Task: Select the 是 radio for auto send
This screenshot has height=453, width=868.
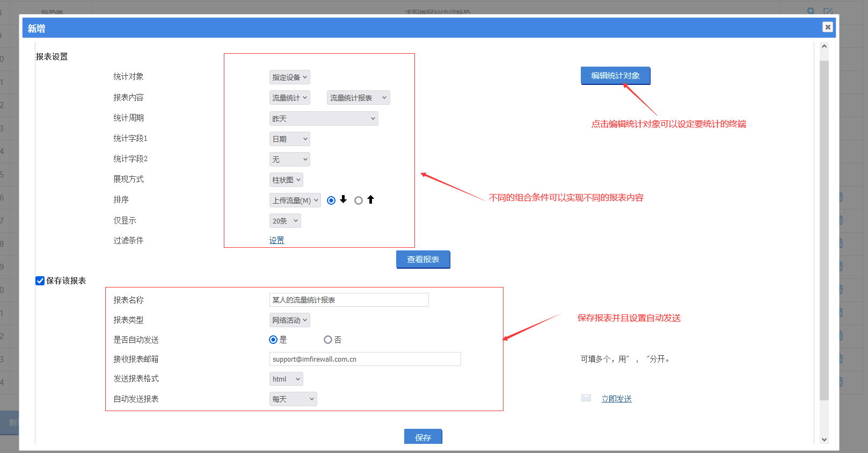Action: click(x=273, y=340)
